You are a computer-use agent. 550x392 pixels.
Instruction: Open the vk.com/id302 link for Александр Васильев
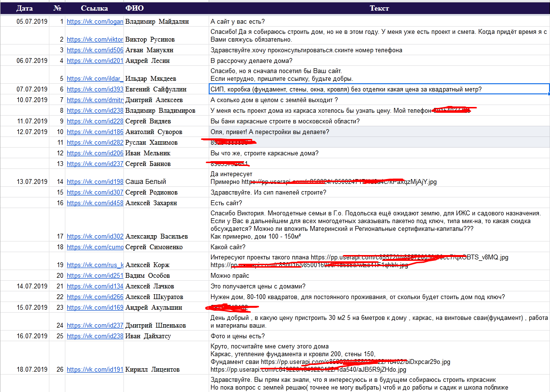(x=95, y=236)
